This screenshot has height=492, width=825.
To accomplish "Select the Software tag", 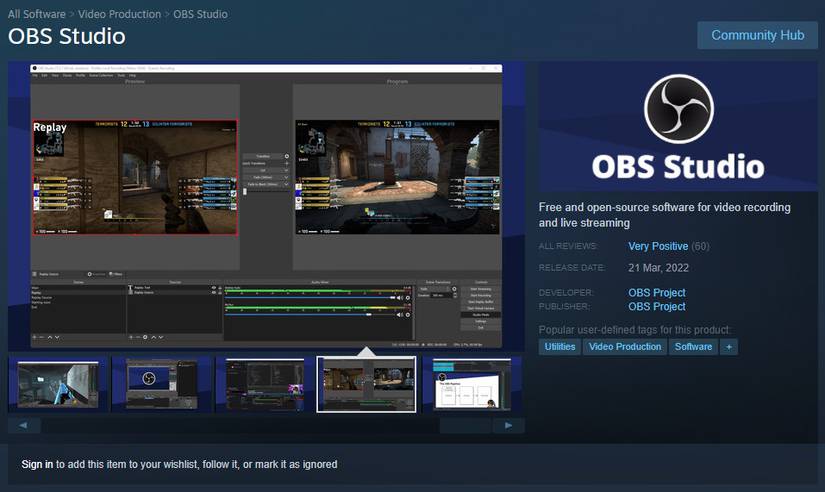I will tap(693, 347).
